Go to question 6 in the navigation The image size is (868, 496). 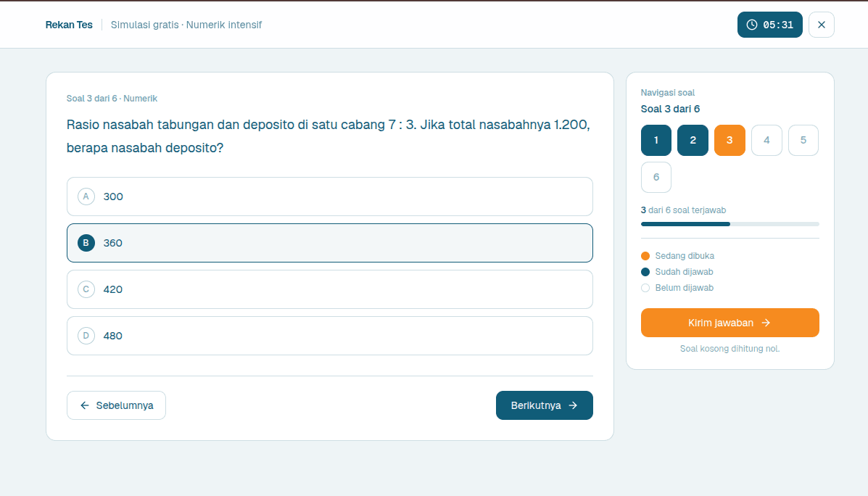point(656,177)
